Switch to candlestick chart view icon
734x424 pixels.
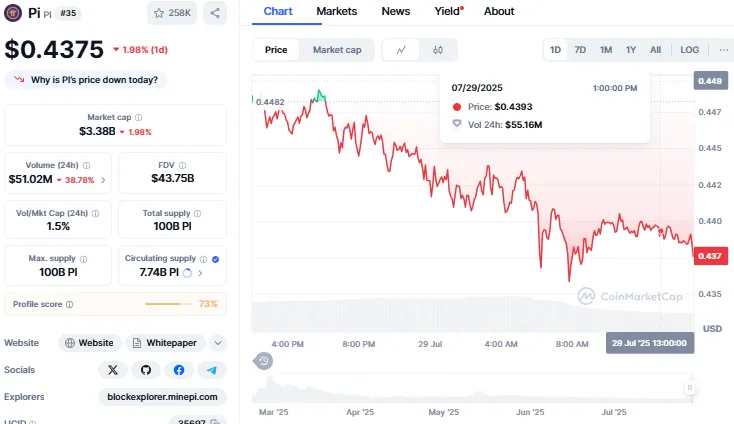(x=438, y=50)
